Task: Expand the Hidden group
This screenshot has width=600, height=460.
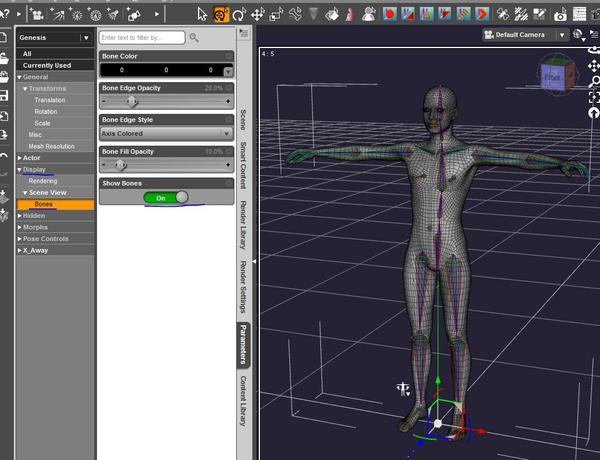Action: (x=19, y=216)
